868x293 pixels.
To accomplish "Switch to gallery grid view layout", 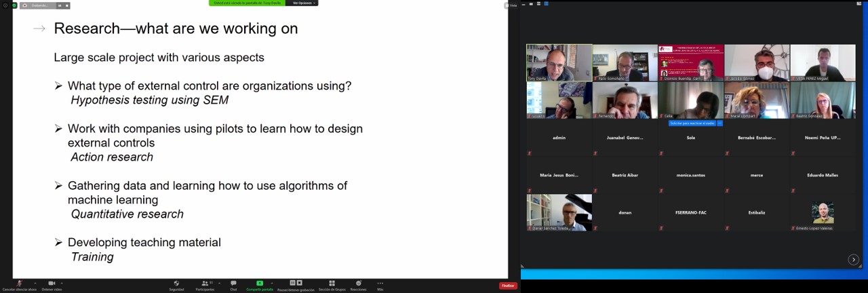I will point(546,4).
